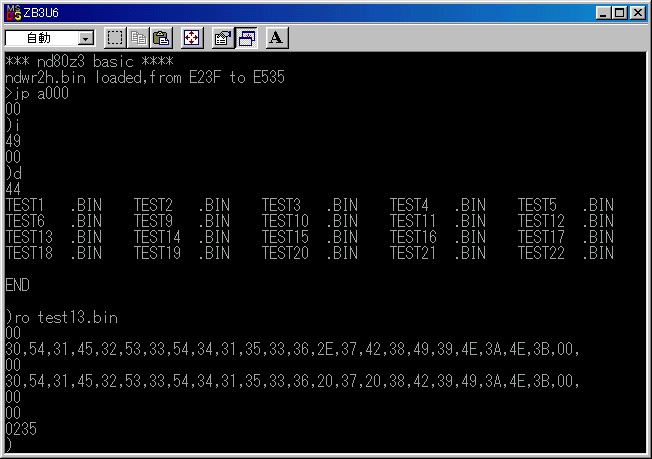Open the Font settings 'A' icon
652x459 pixels.
point(277,38)
